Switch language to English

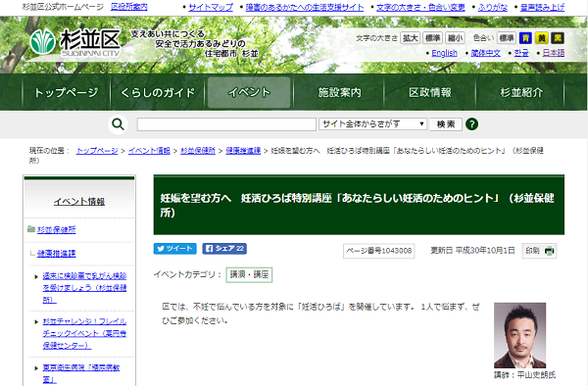point(444,53)
